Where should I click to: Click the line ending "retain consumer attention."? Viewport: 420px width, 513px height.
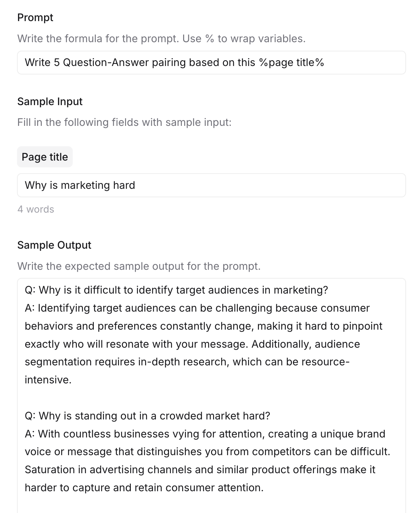coord(144,488)
